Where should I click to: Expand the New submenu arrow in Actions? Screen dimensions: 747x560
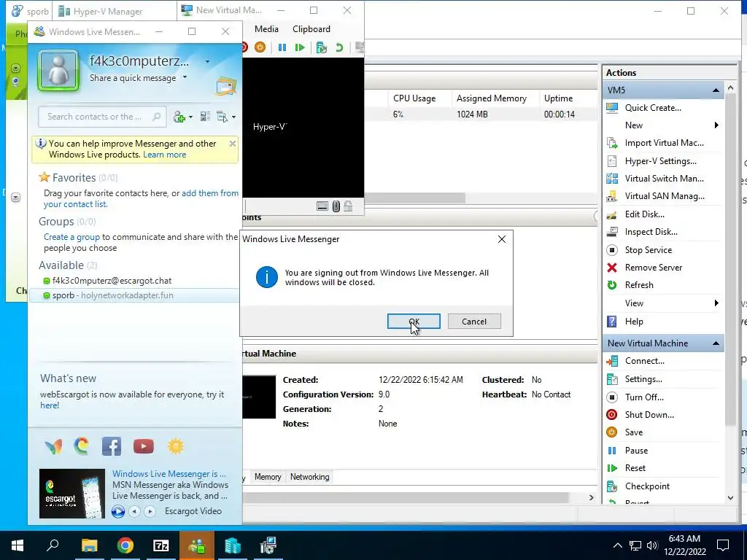pos(716,125)
